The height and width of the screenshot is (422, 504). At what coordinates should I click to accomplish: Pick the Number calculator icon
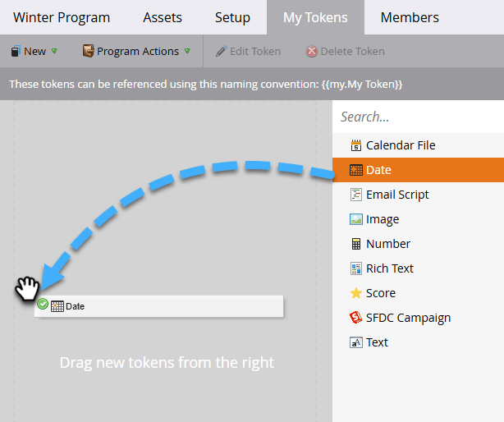[355, 244]
